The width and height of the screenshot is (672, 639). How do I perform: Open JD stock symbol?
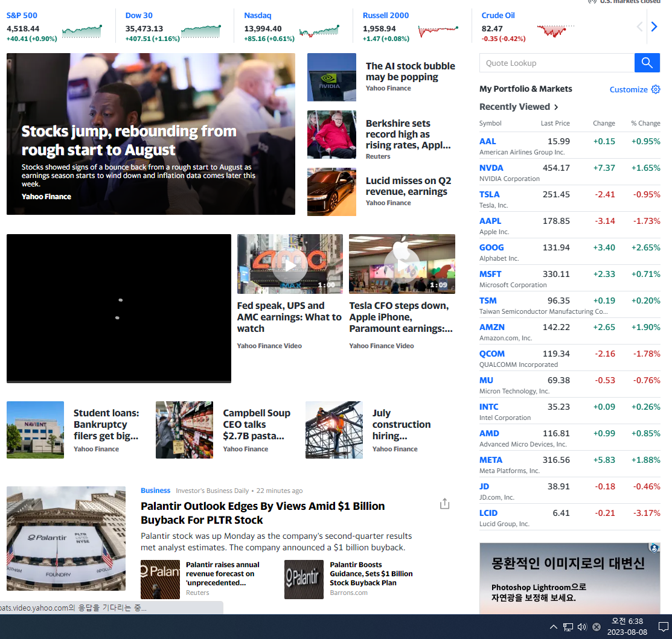pos(484,486)
